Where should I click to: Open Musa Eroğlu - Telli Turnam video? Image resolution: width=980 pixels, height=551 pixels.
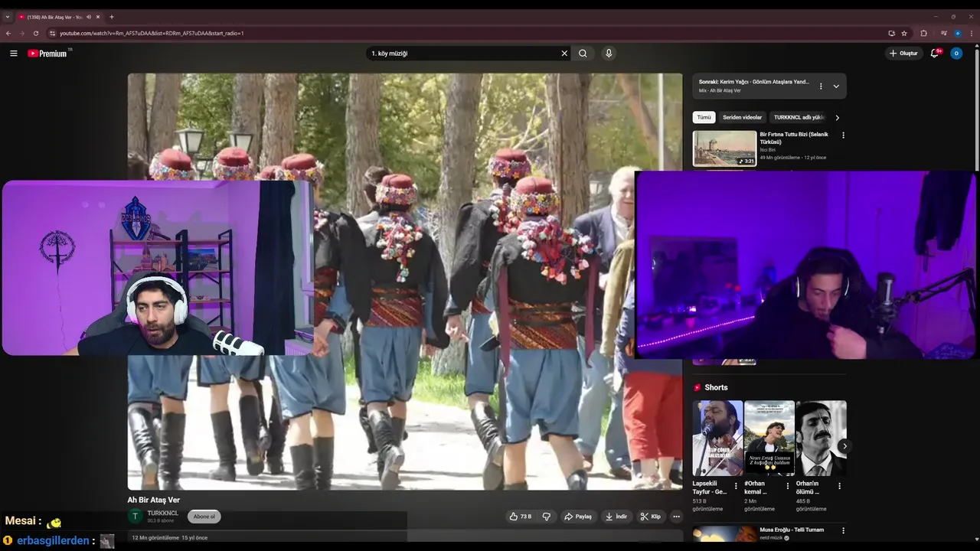coord(792,530)
